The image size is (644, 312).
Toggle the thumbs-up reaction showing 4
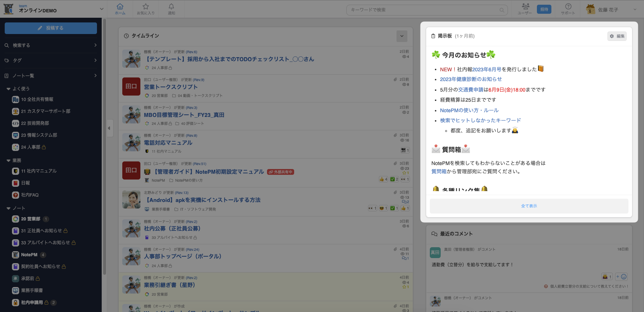[x=384, y=179]
